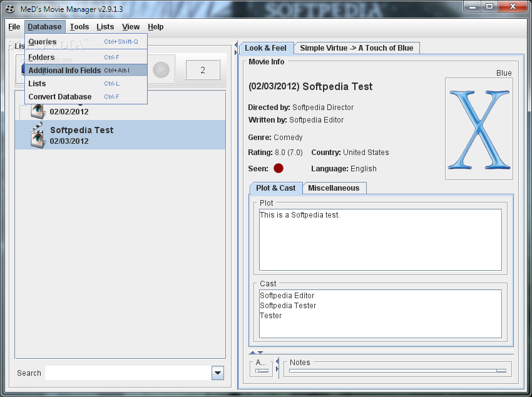
Task: Choose Lists entry in Database dropdown
Action: tap(86, 83)
